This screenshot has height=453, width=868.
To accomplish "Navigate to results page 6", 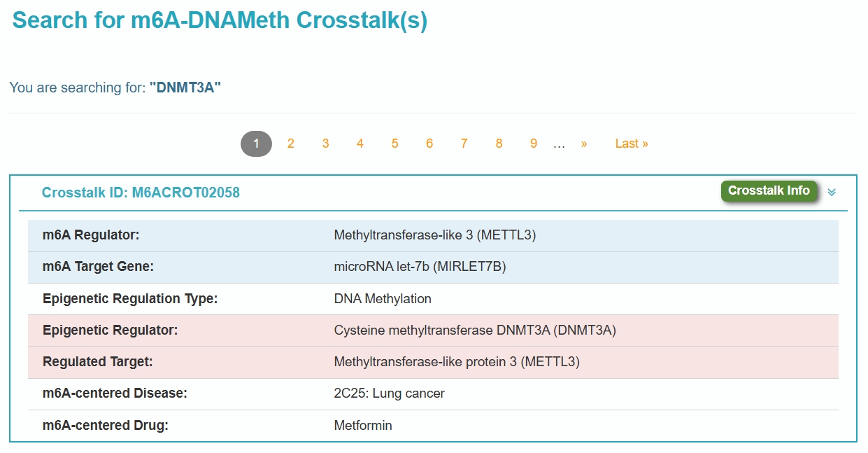I will (429, 144).
